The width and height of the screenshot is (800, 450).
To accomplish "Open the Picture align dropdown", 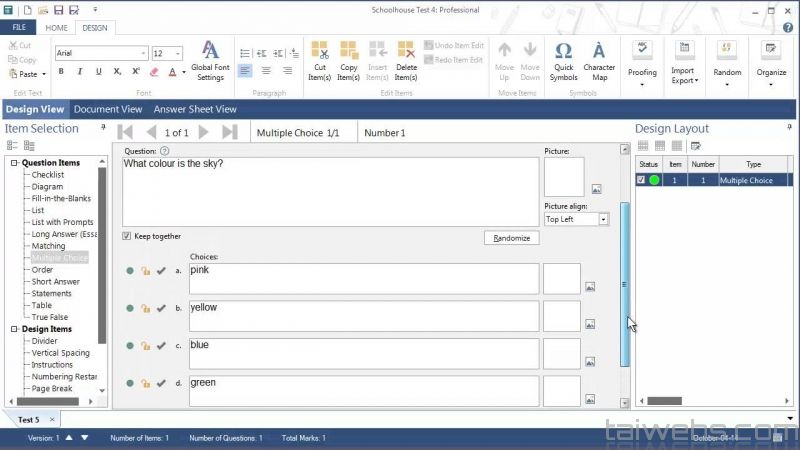I will pyautogui.click(x=604, y=219).
